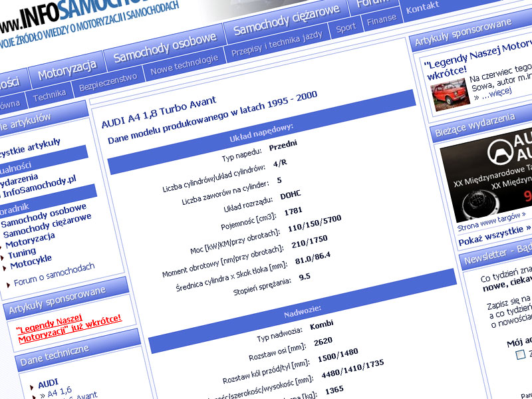Click 'Pokaż wszystkie' events link
Image resolution: width=532 pixels, height=399 pixels.
click(x=494, y=236)
